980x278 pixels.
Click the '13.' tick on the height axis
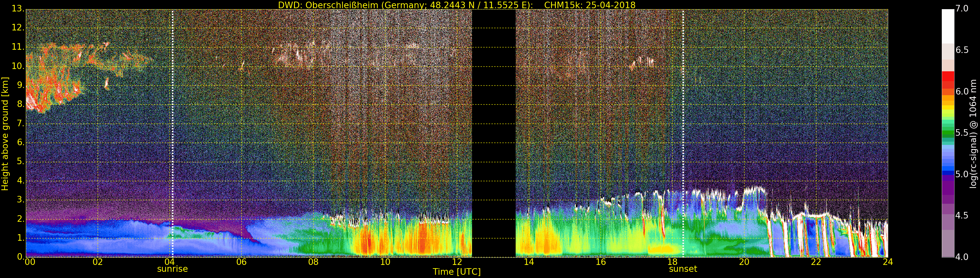18,9
